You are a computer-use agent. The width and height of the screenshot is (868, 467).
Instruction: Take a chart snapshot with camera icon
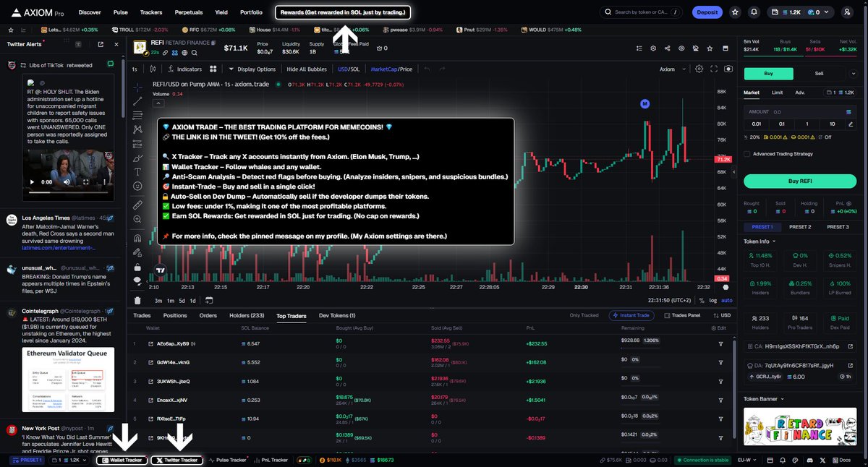(728, 69)
